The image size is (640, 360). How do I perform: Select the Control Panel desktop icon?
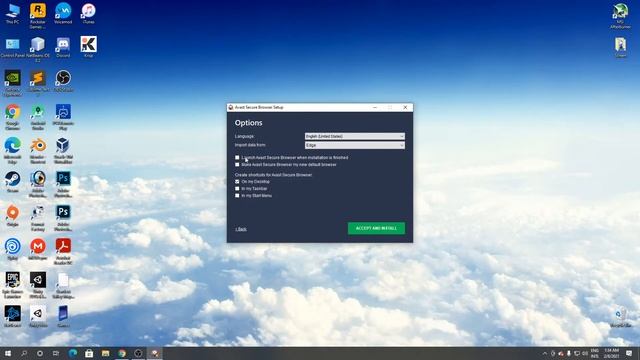point(13,48)
